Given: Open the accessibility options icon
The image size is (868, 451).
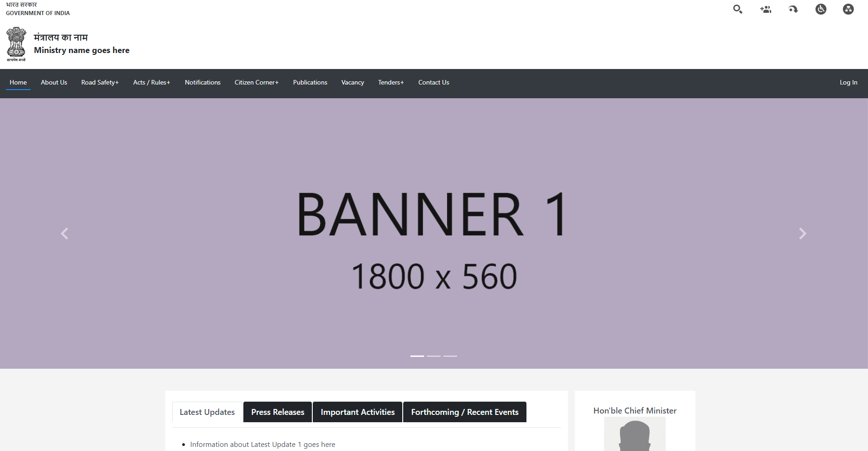Looking at the screenshot, I should [x=821, y=9].
